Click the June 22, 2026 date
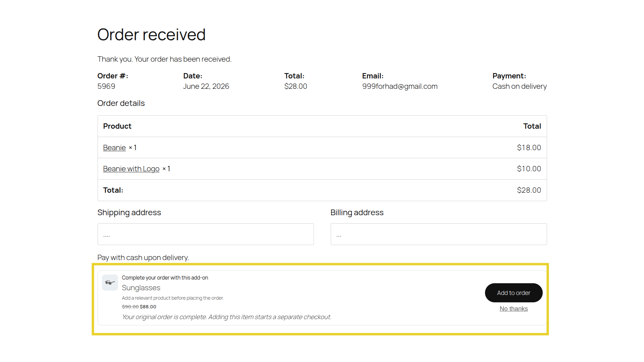This screenshot has height=362, width=644. (x=206, y=86)
